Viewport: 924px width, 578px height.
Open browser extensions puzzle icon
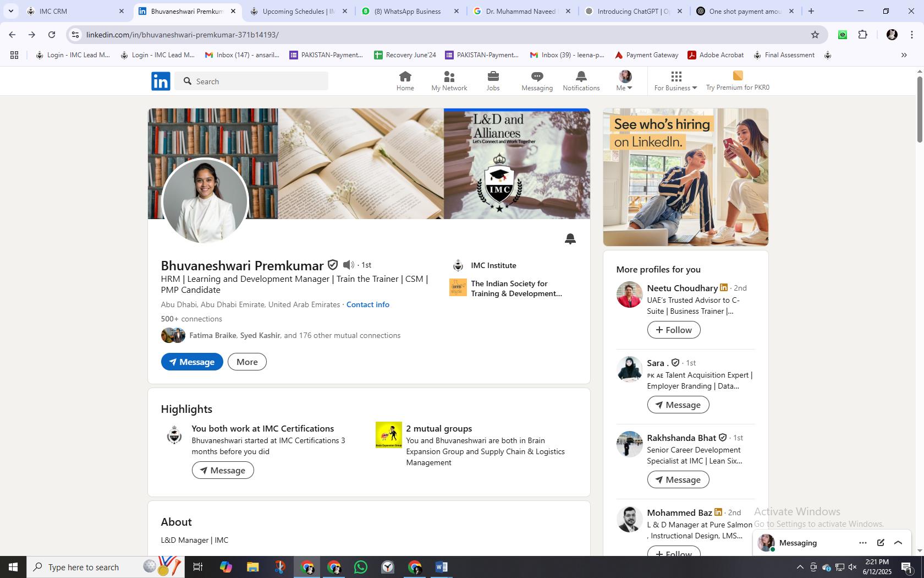tap(862, 35)
